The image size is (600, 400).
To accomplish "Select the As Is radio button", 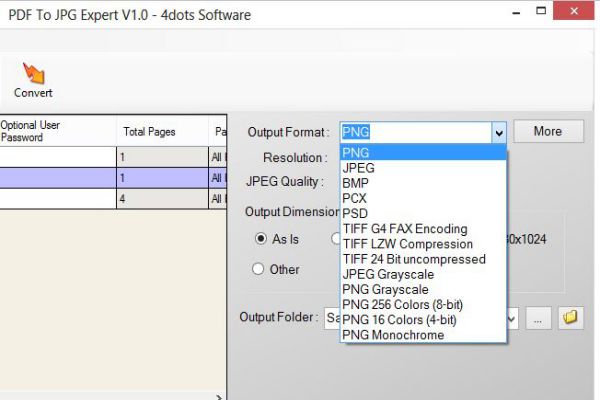I will [x=261, y=239].
